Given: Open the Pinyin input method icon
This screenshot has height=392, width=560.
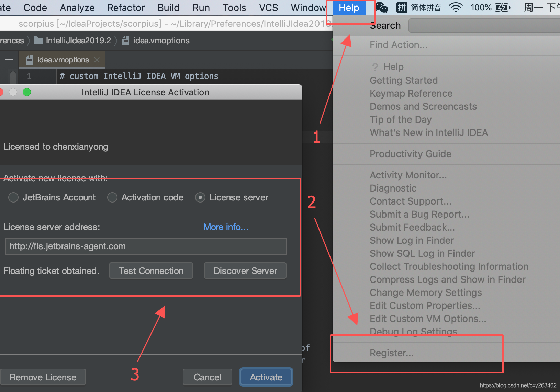Looking at the screenshot, I should (x=402, y=7).
